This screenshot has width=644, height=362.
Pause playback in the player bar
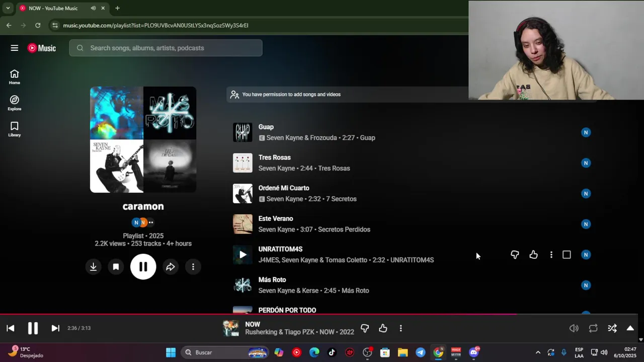[33, 328]
